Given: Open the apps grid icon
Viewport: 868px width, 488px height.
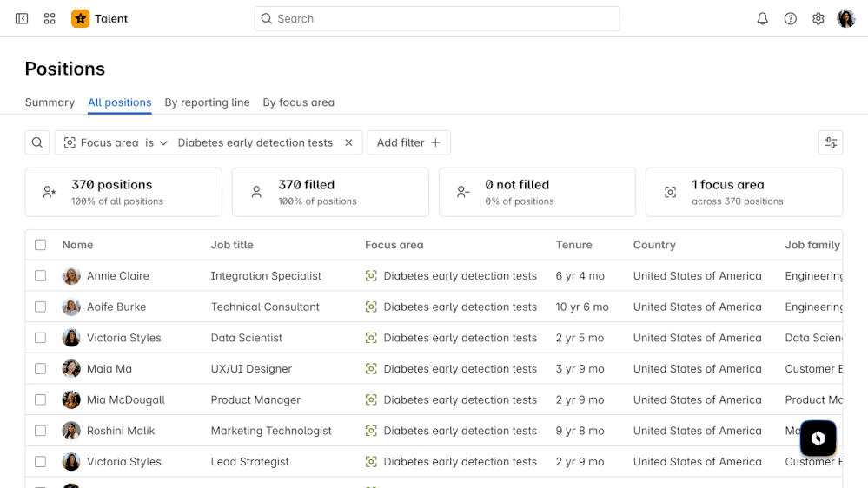Looking at the screenshot, I should point(50,19).
